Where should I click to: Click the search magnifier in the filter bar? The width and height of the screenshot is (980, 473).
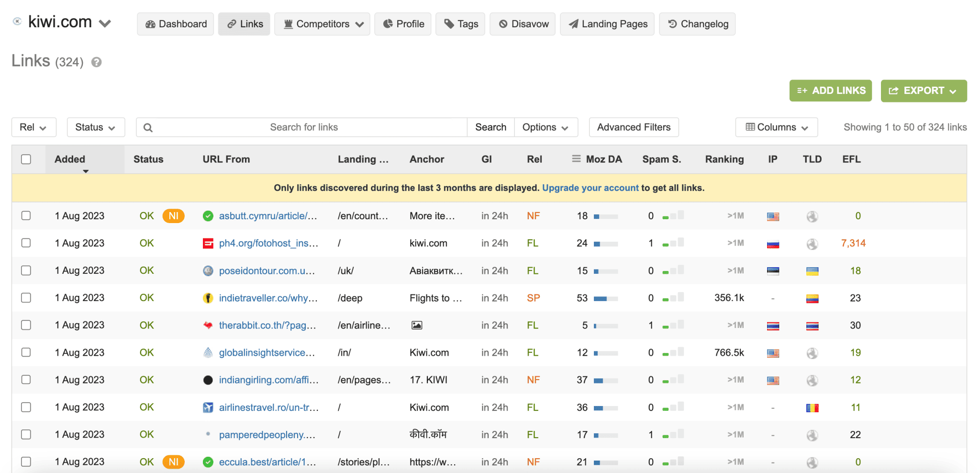(x=148, y=127)
